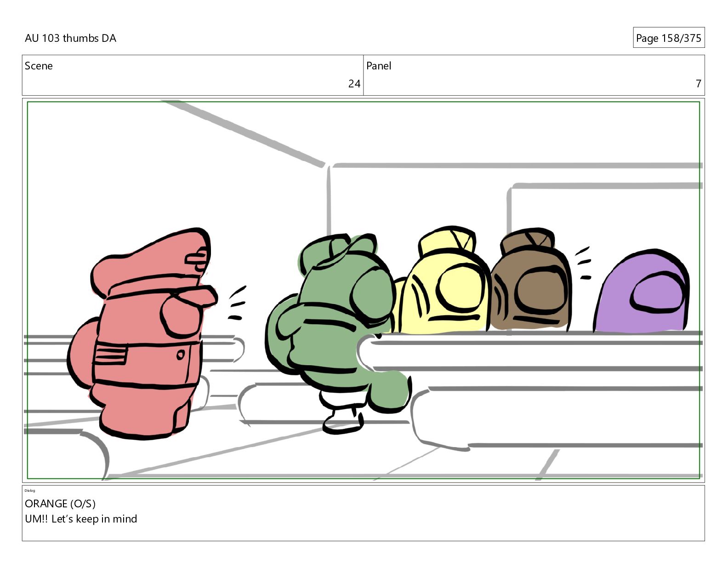Image resolution: width=728 pixels, height=563 pixels.
Task: Click the purple crewmate drawing
Action: 642,291
